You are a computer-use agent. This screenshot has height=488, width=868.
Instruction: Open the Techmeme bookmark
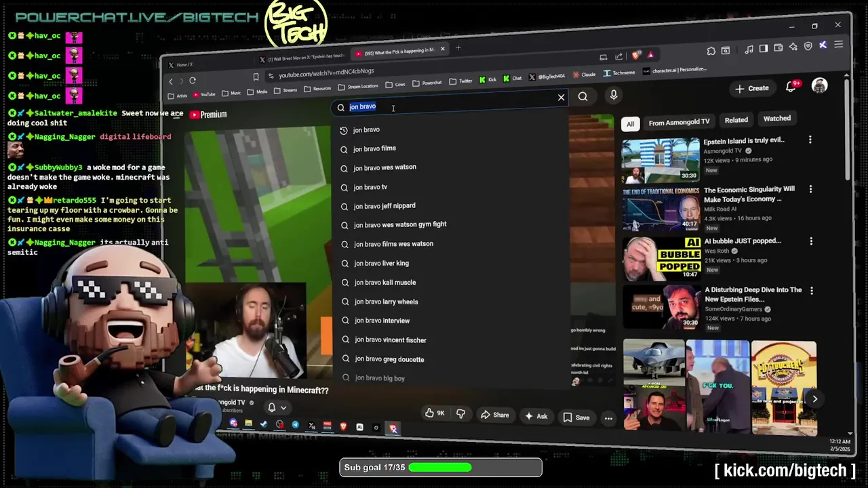[x=619, y=73]
